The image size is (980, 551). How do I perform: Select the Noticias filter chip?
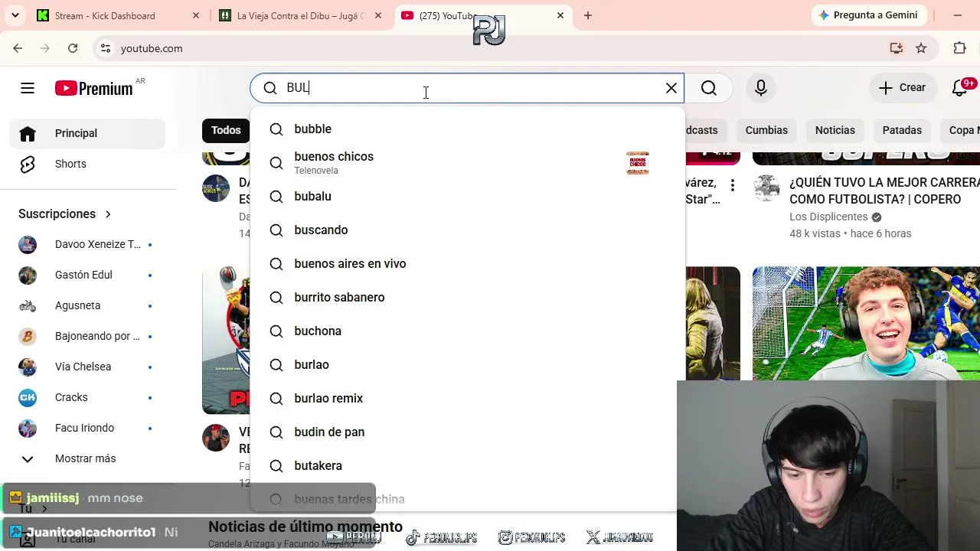(835, 130)
